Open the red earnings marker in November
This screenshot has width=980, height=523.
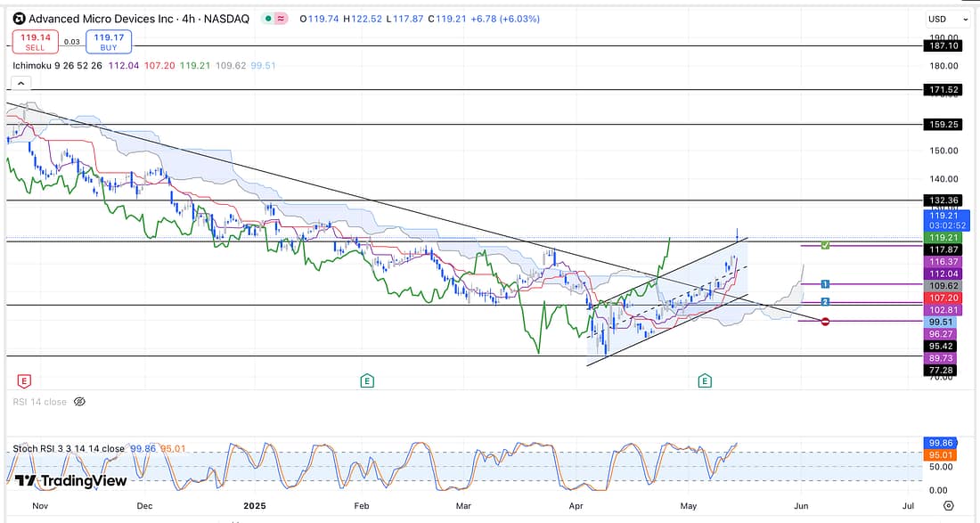(24, 381)
